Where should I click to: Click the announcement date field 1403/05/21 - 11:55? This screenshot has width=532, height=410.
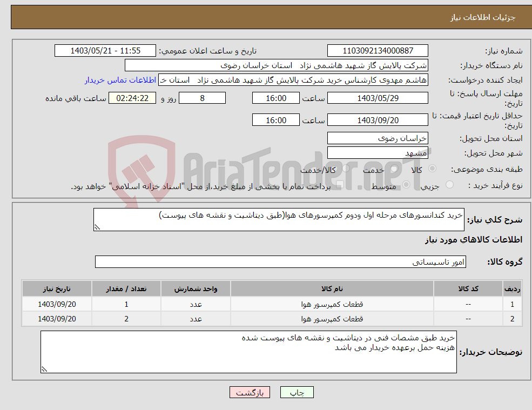tap(105, 51)
